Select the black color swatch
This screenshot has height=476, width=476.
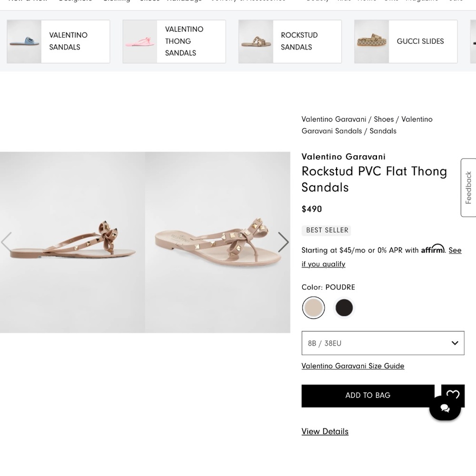click(344, 307)
